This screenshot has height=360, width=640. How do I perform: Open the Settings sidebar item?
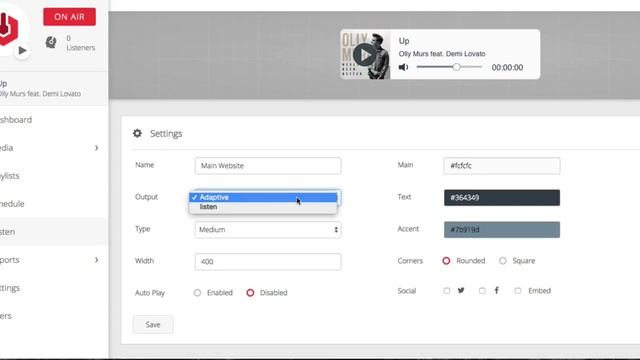[x=10, y=288]
